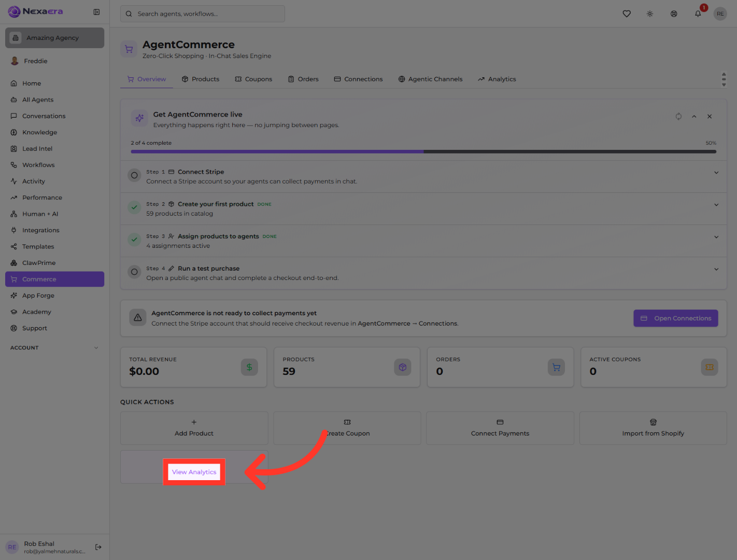This screenshot has height=560, width=737.
Task: Open the Analytics tab
Action: click(497, 79)
